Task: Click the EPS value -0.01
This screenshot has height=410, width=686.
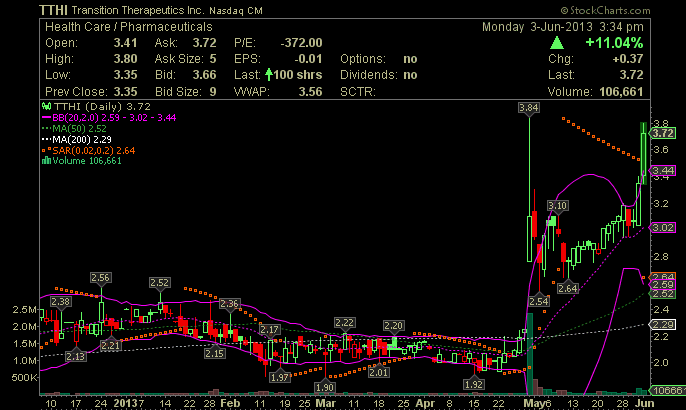Action: point(308,59)
